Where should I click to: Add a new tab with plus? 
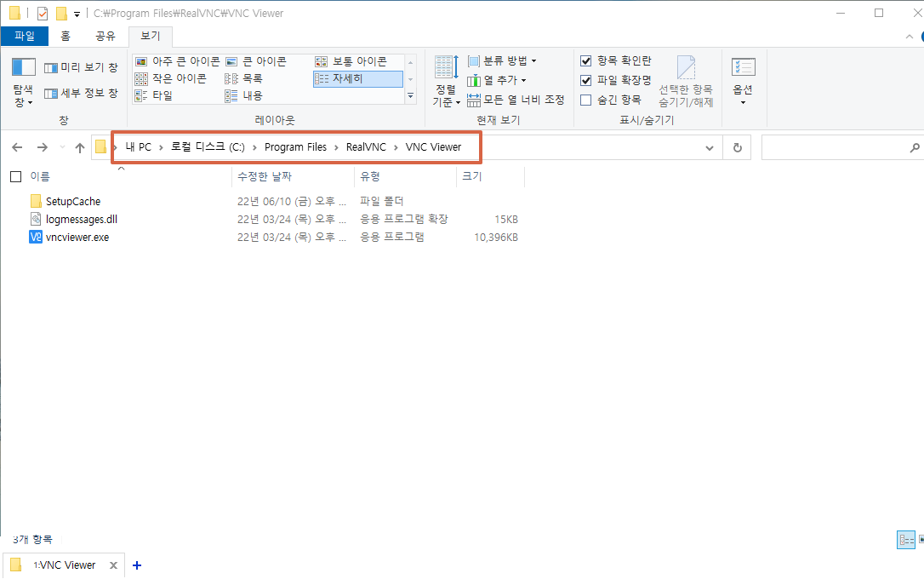tap(137, 565)
